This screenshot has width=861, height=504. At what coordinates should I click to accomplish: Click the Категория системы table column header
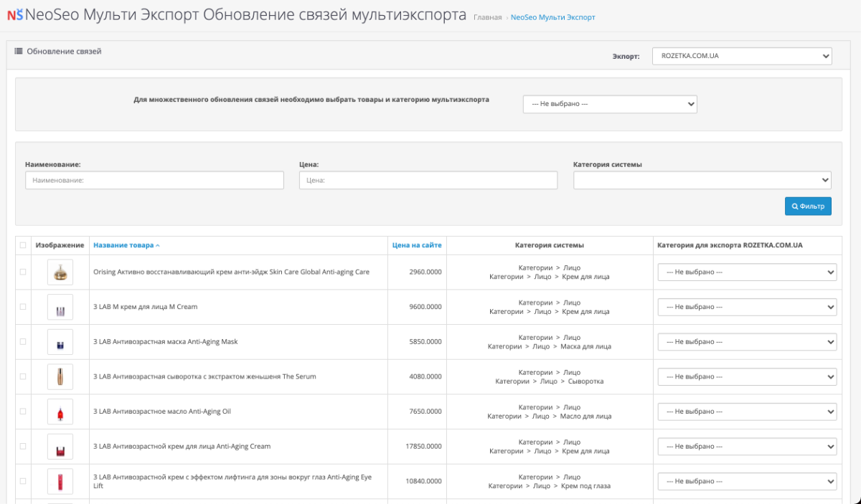point(550,245)
